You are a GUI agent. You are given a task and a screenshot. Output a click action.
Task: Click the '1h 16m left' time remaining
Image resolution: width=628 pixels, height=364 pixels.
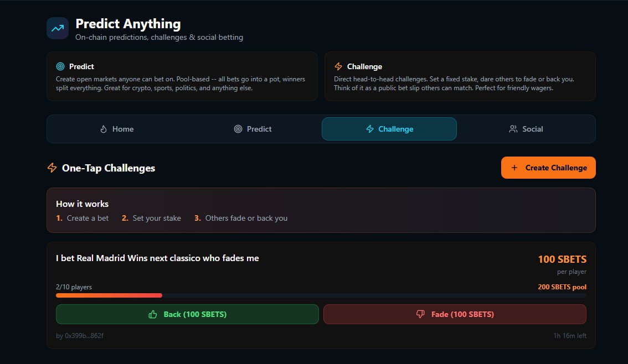tap(570, 336)
